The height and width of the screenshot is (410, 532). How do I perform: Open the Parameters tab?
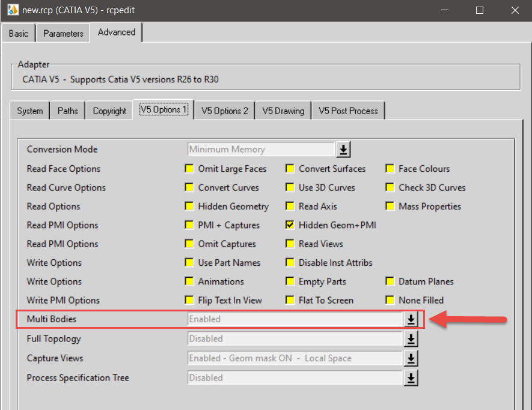tap(63, 33)
